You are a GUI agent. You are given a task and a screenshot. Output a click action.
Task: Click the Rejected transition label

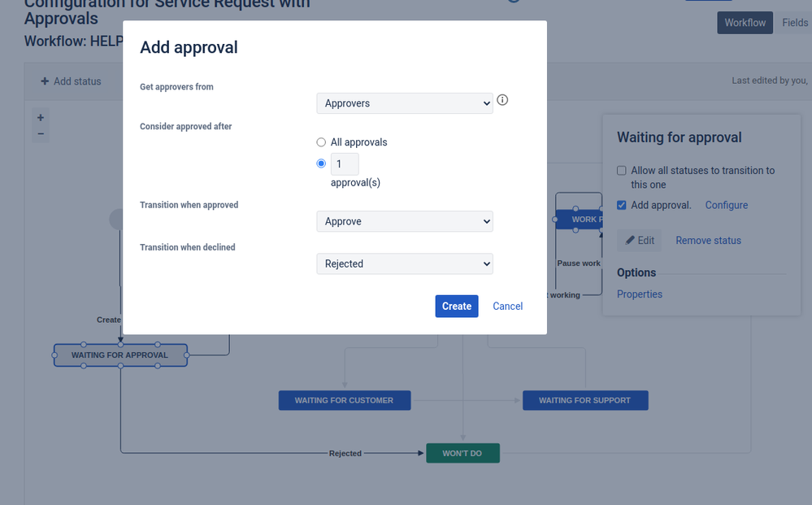[345, 453]
